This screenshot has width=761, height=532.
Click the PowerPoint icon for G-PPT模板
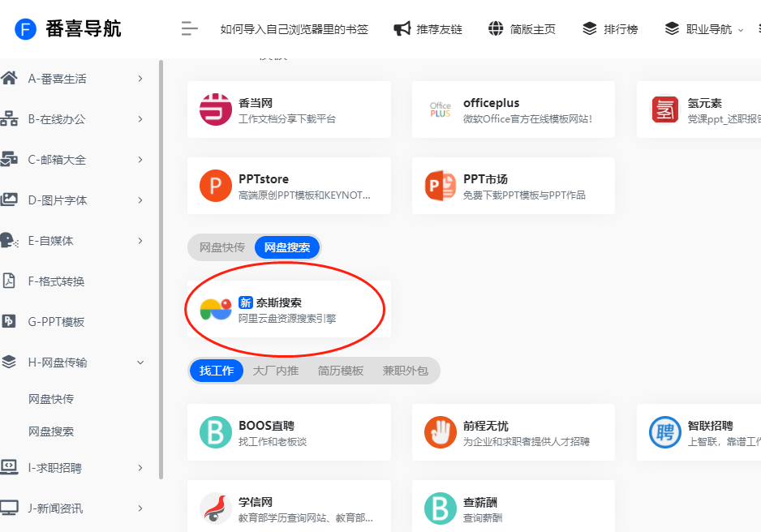pos(9,321)
